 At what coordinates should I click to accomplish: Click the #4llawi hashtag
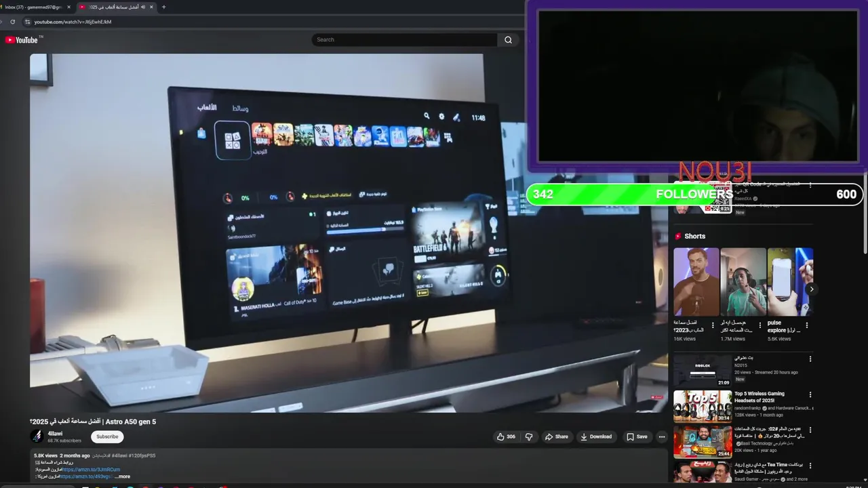click(x=119, y=455)
